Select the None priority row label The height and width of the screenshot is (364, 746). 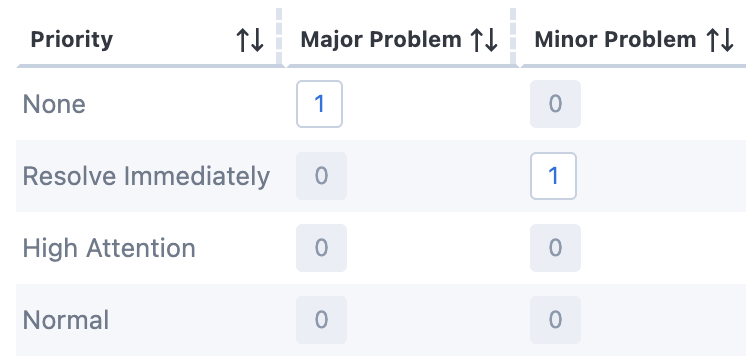[54, 104]
